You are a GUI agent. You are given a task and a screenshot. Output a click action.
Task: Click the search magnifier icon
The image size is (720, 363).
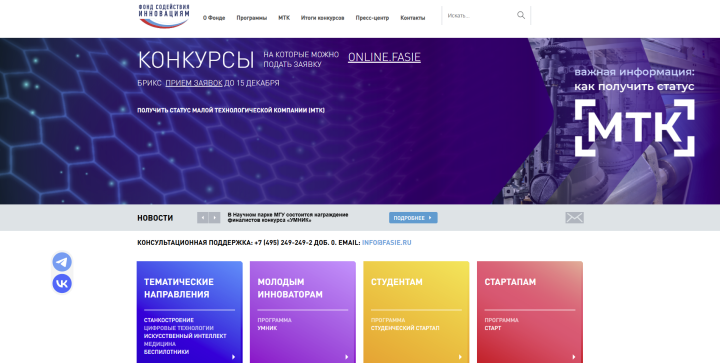coord(521,15)
